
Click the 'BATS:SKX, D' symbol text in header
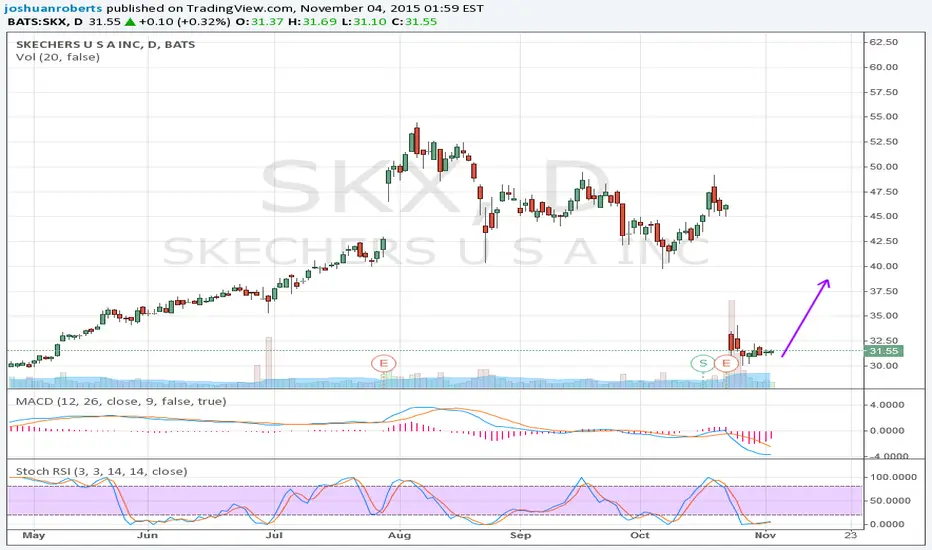pyautogui.click(x=45, y=21)
